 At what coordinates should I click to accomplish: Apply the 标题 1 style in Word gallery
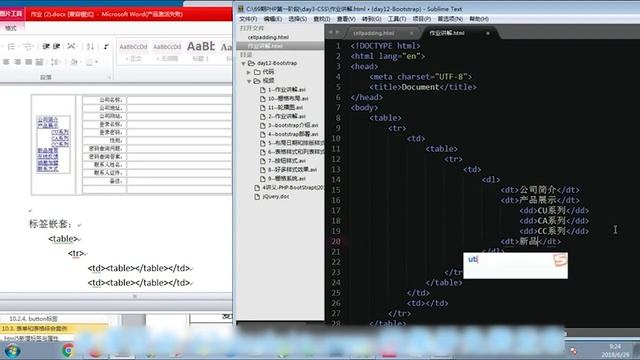click(201, 52)
